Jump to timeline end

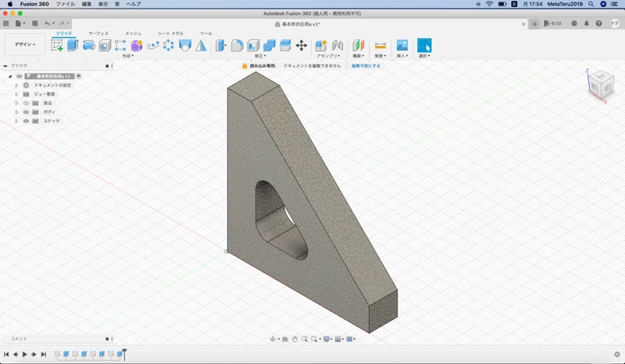tap(44, 354)
